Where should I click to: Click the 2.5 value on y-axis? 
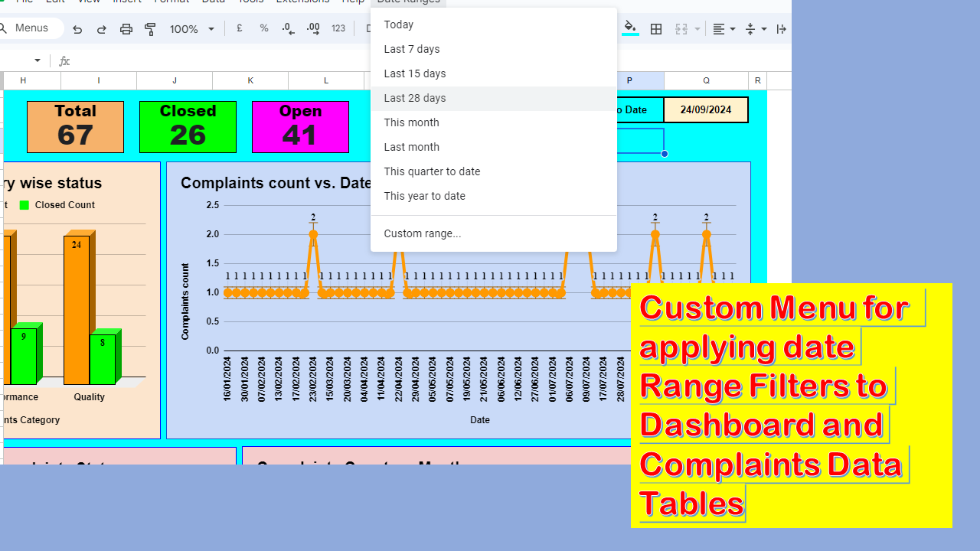[x=212, y=205]
